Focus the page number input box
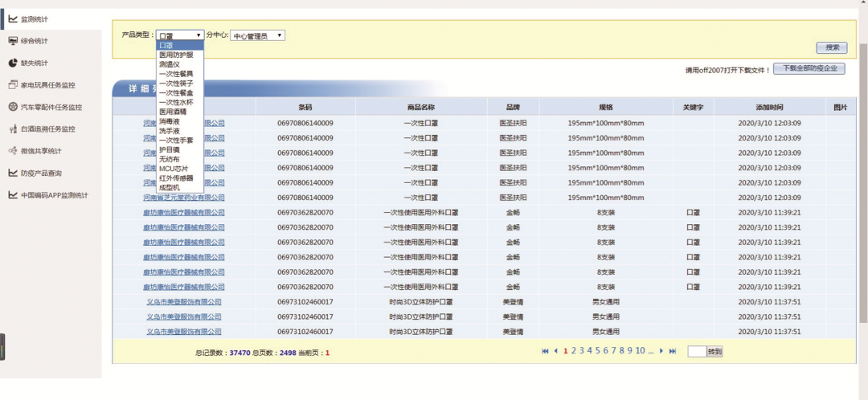868x400 pixels. 697,351
